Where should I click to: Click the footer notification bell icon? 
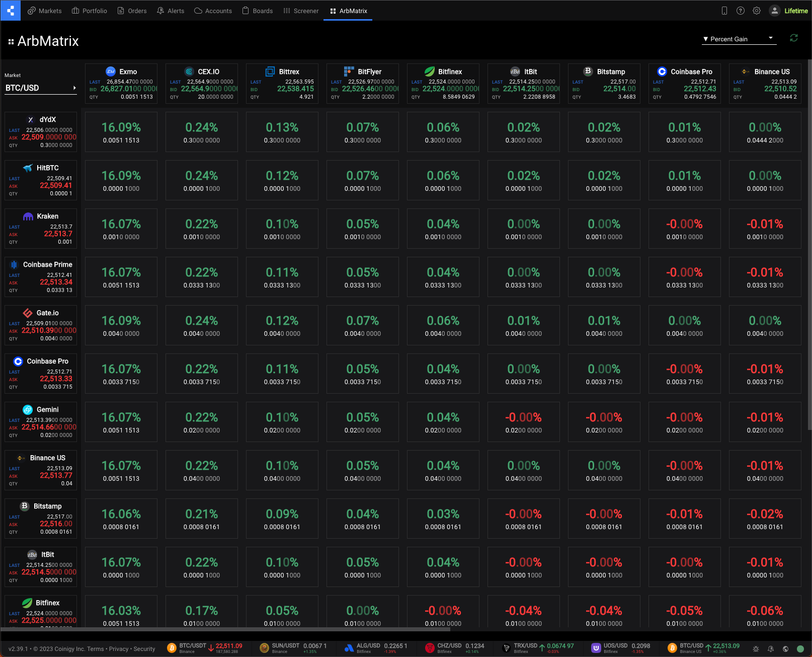[x=771, y=649]
